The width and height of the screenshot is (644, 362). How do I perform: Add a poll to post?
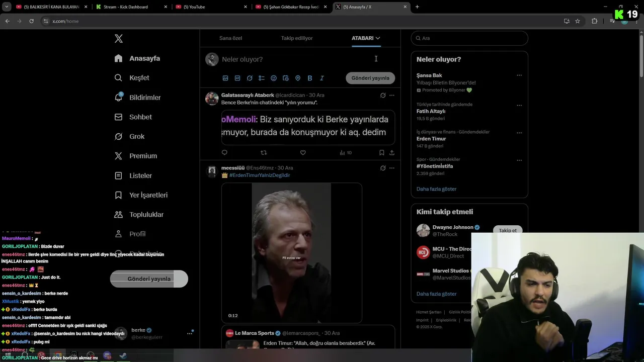pyautogui.click(x=262, y=78)
